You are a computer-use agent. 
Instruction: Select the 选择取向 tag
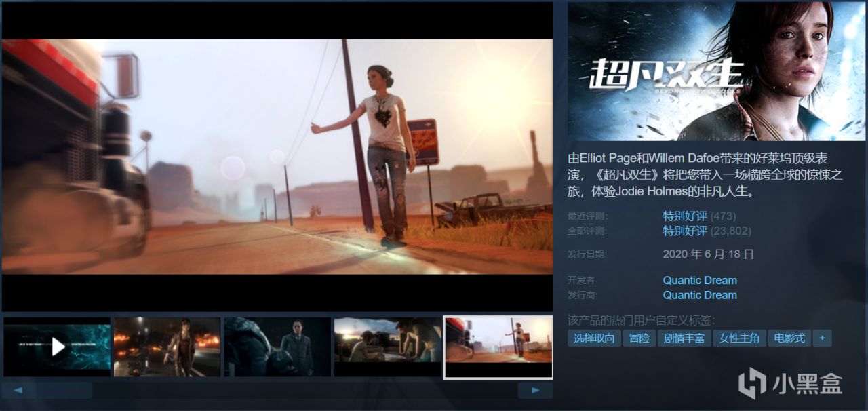[594, 338]
